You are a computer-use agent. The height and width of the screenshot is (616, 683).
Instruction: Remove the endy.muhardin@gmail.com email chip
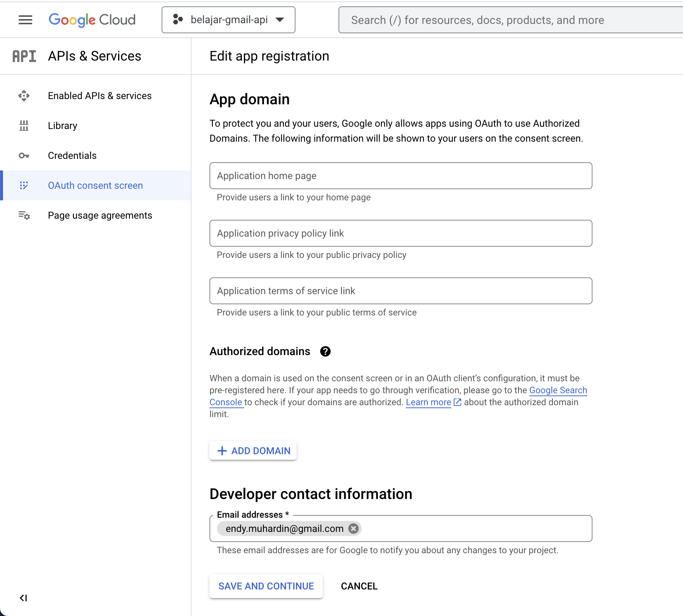(353, 529)
